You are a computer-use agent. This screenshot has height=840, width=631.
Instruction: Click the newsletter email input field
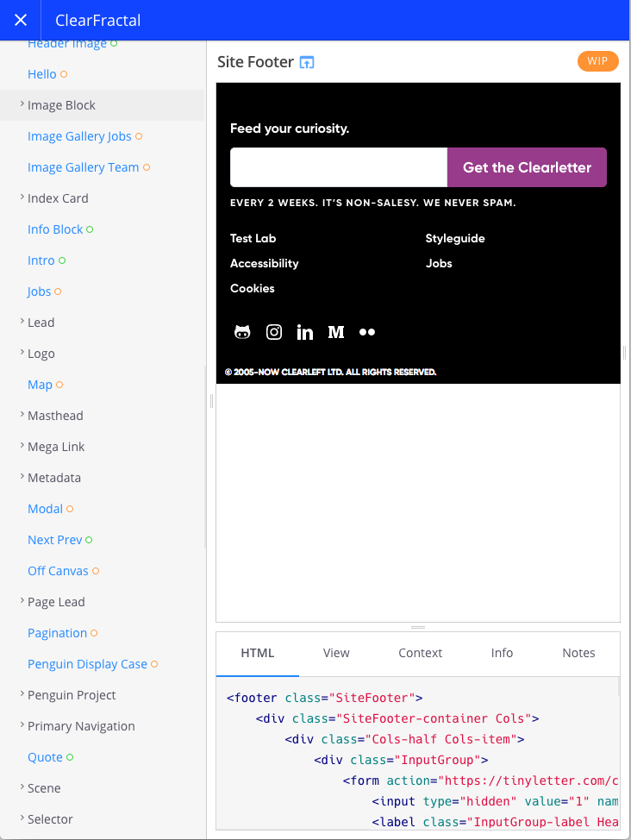click(x=339, y=167)
